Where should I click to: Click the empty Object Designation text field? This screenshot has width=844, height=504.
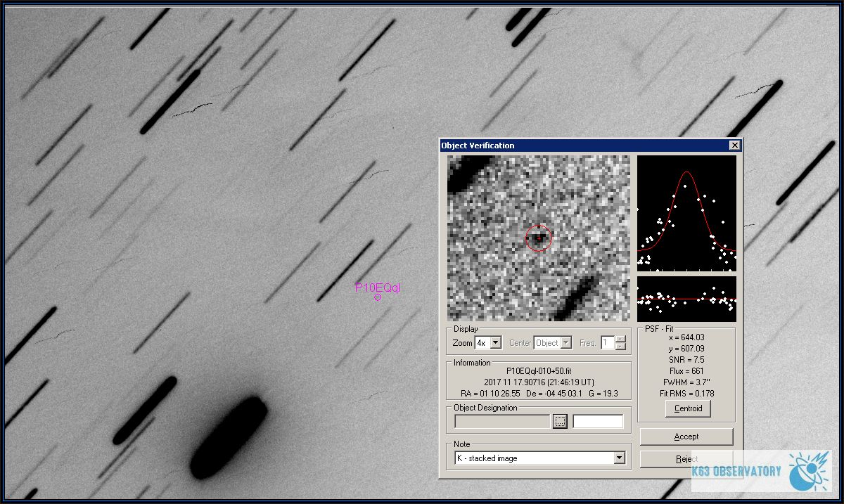(502, 422)
